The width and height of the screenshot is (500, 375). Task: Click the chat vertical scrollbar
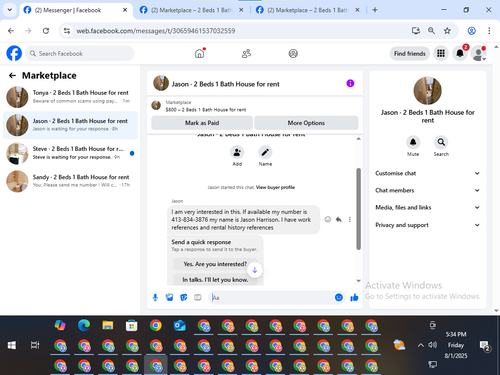click(x=358, y=209)
